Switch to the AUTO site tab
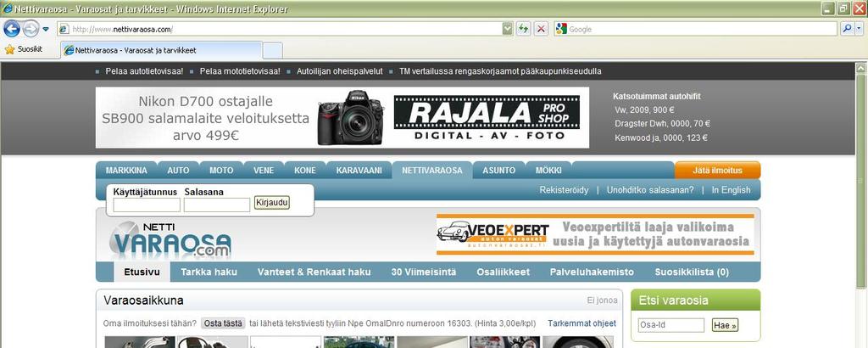868x348 pixels. point(178,170)
